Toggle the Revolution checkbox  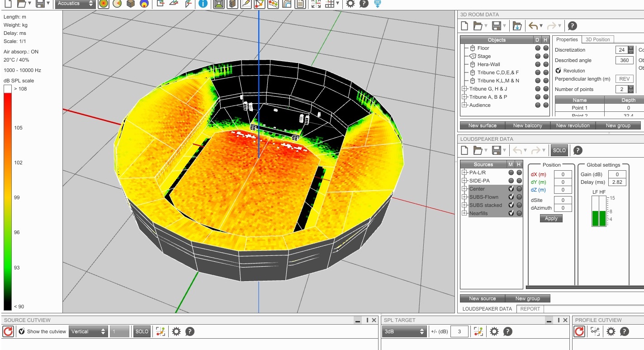(558, 71)
